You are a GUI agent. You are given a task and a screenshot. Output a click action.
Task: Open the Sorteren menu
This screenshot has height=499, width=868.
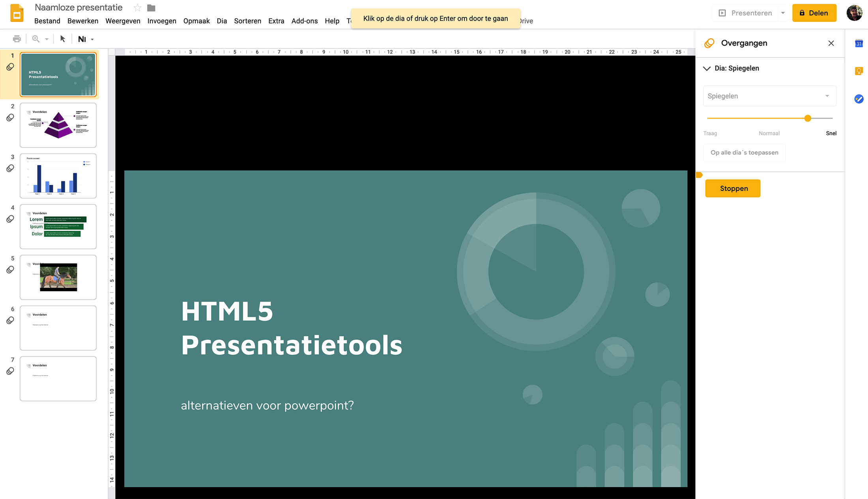[x=247, y=21]
